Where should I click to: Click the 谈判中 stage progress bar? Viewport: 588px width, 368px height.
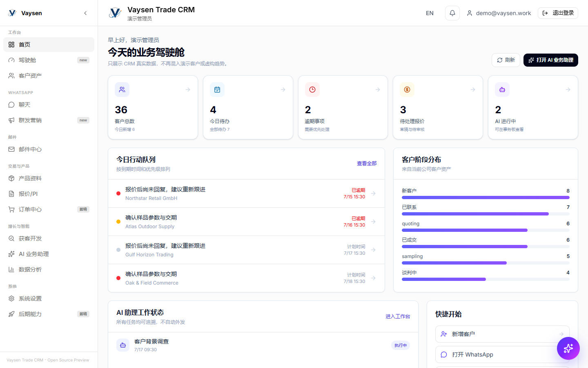click(486, 279)
